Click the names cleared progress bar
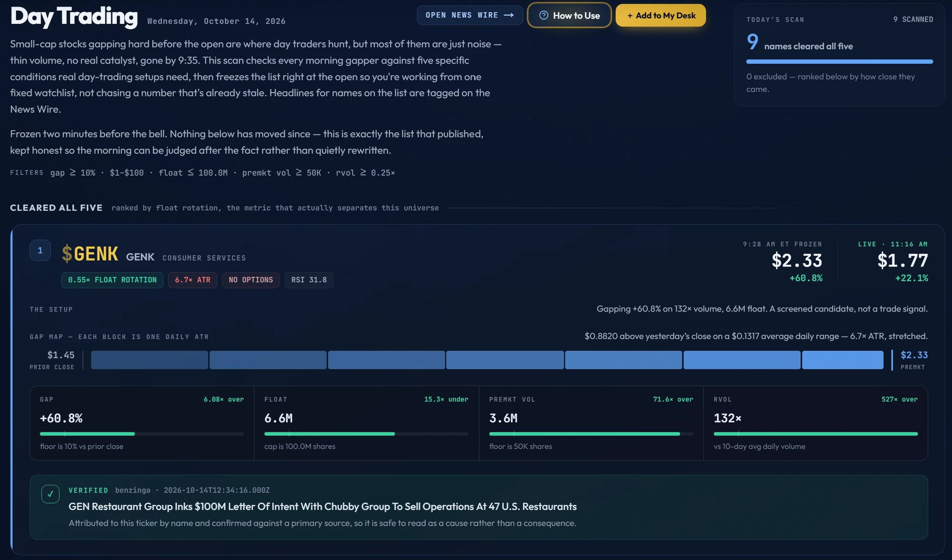 pyautogui.click(x=840, y=61)
